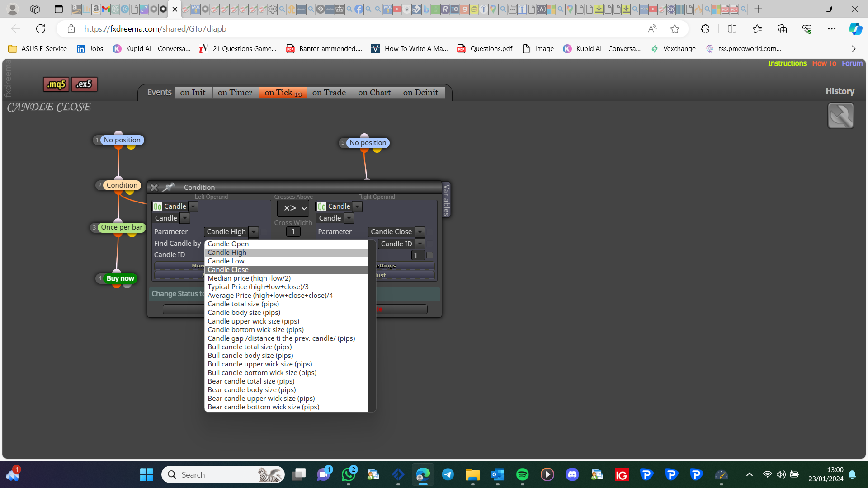Expand Right Operand second Candle dropdown

(349, 218)
